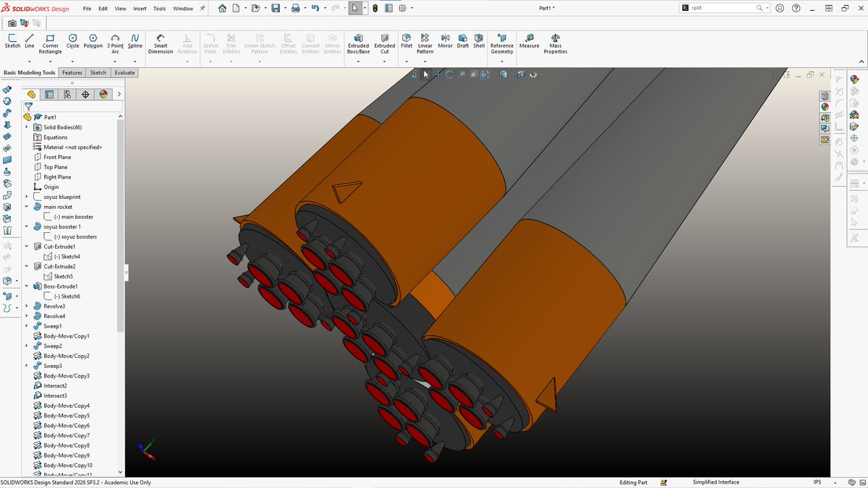The height and width of the screenshot is (488, 868).
Task: Click the IPS unit system in the status bar
Action: (817, 482)
